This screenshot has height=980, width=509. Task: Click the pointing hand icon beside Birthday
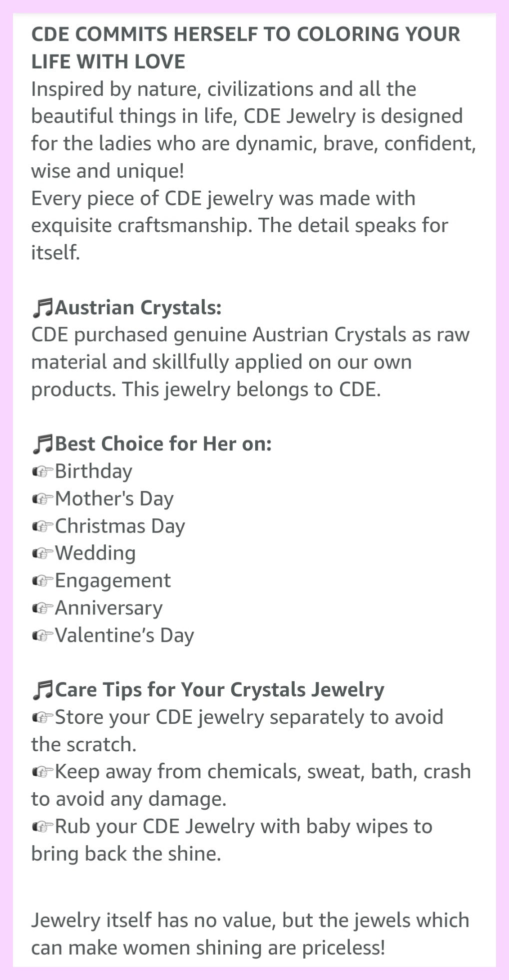42,472
